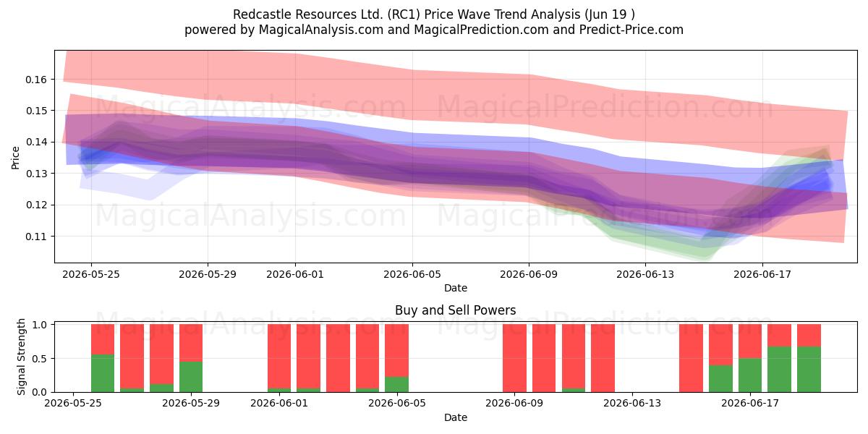868x434 pixels.
Task: Click the "Buy and Sell Powers" chart title
Action: (456, 310)
